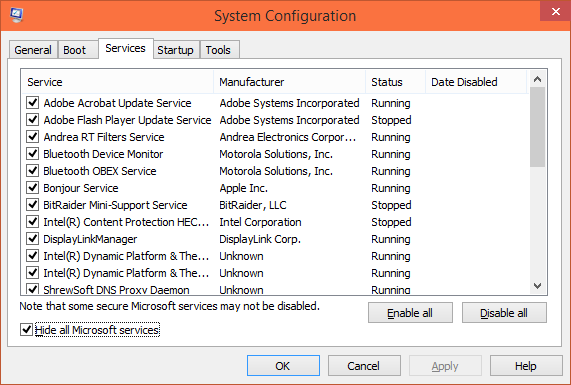Open Help for System Configuration
The height and width of the screenshot is (385, 571).
pos(526,366)
